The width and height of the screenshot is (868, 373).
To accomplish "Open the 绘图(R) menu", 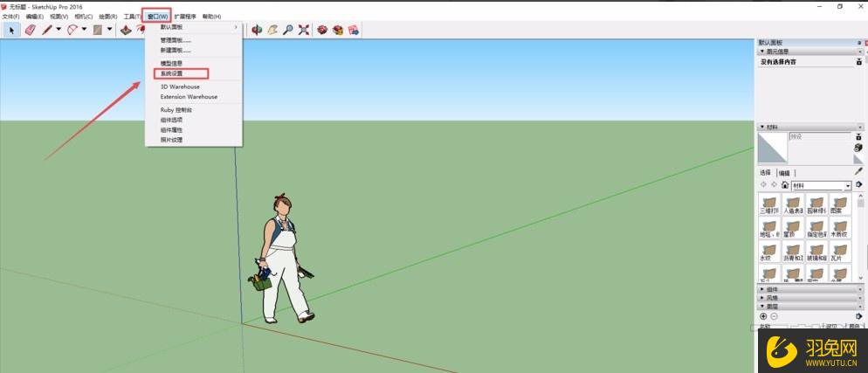I will click(x=107, y=17).
